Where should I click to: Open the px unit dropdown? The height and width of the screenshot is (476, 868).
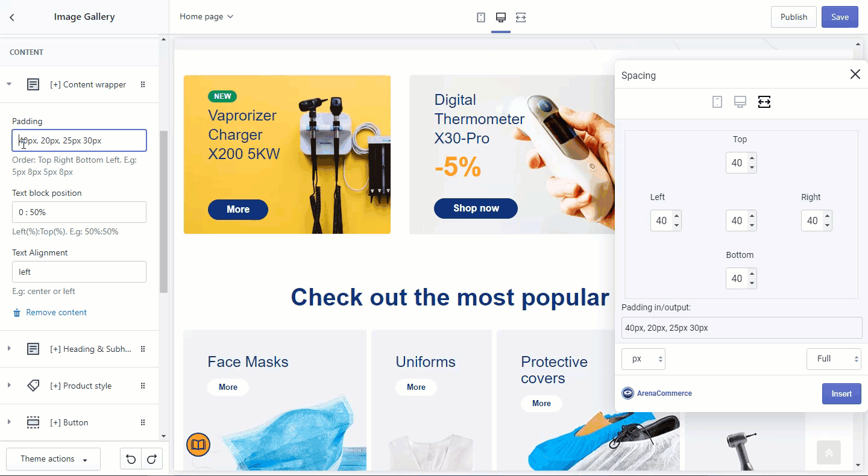point(643,359)
